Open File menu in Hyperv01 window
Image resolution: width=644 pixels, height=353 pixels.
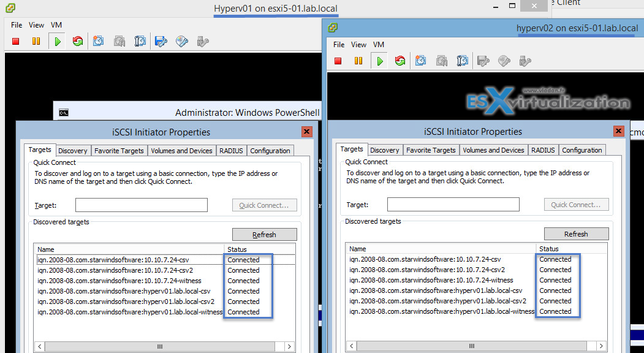[17, 25]
